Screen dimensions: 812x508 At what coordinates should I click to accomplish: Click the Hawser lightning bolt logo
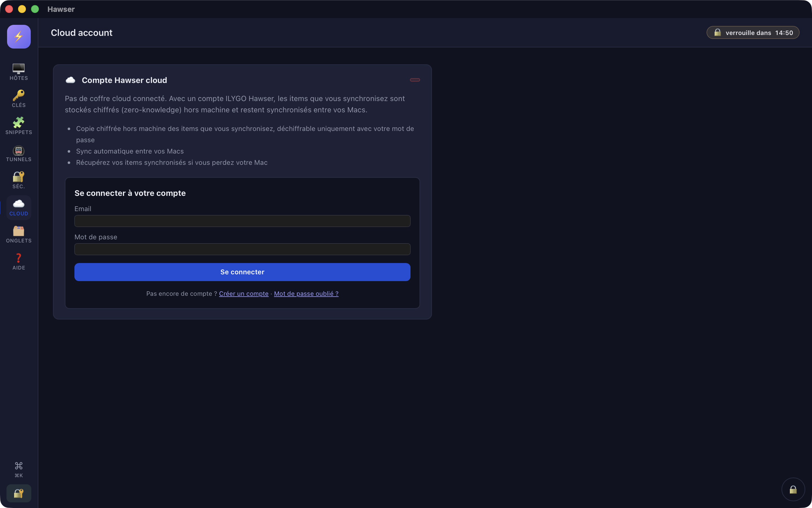pyautogui.click(x=19, y=37)
